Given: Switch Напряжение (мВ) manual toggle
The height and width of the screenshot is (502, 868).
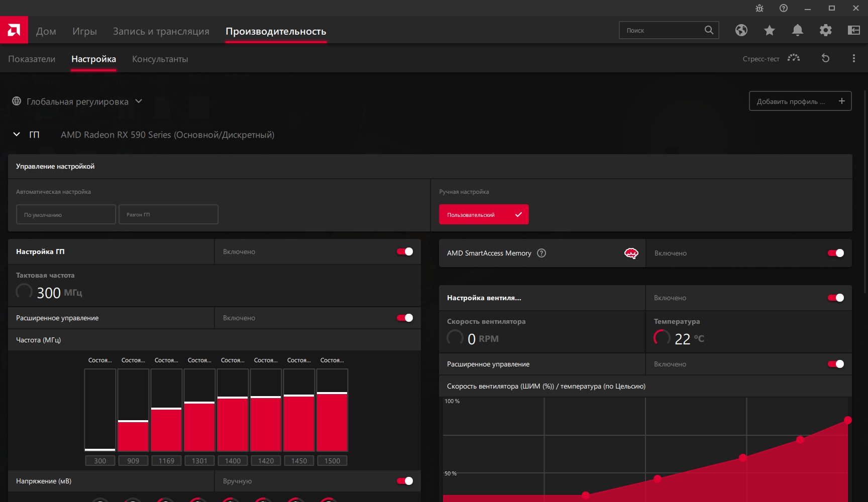Looking at the screenshot, I should click(405, 481).
